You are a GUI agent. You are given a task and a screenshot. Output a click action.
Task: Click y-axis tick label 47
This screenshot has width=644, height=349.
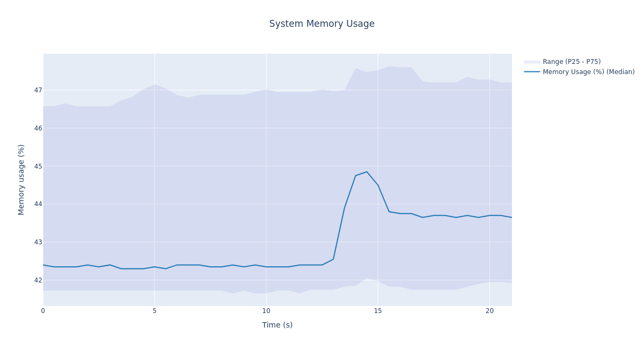click(37, 90)
